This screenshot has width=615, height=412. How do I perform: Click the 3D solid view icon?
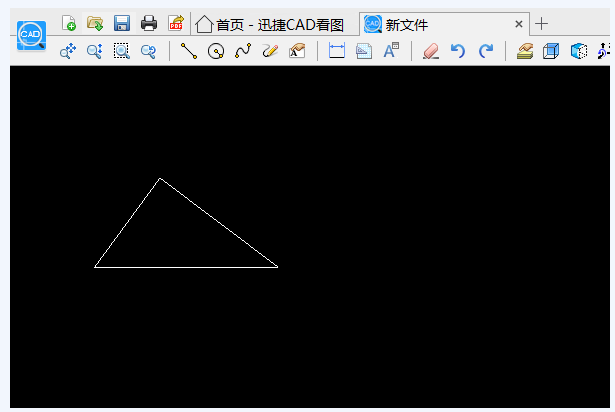point(579,51)
